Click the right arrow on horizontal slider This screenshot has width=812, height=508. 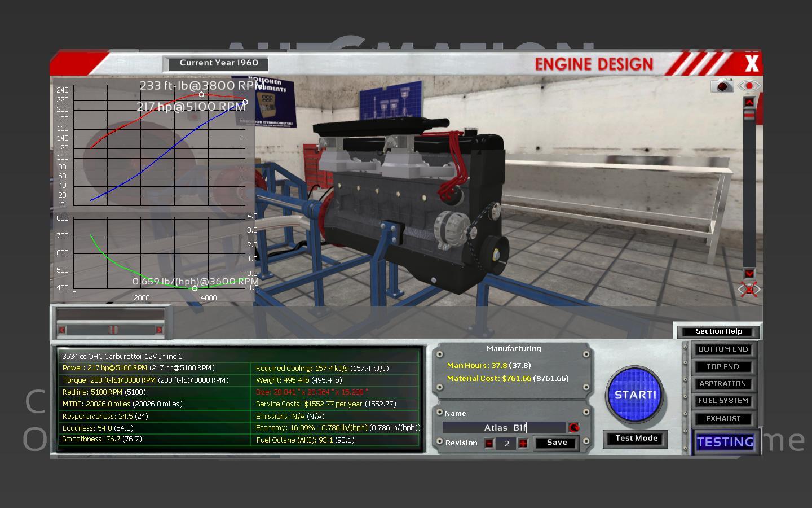pos(159,330)
